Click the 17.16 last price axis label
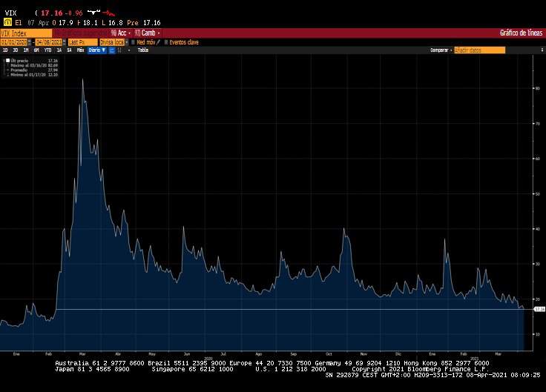This screenshot has height=392, width=546. 539,309
